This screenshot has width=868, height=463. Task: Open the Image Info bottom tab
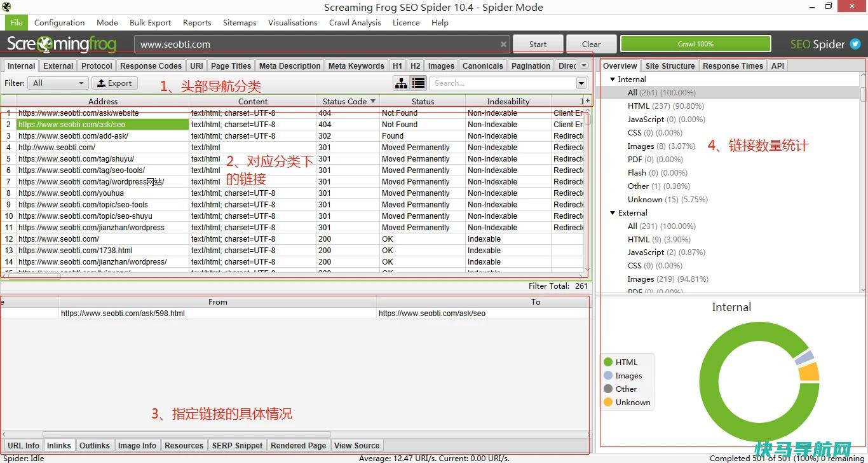coord(137,445)
